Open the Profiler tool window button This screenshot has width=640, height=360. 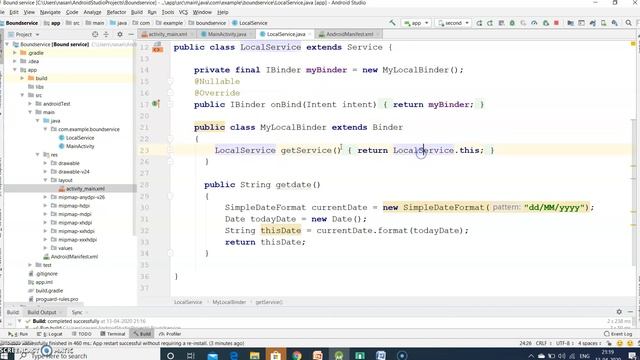pos(170,334)
